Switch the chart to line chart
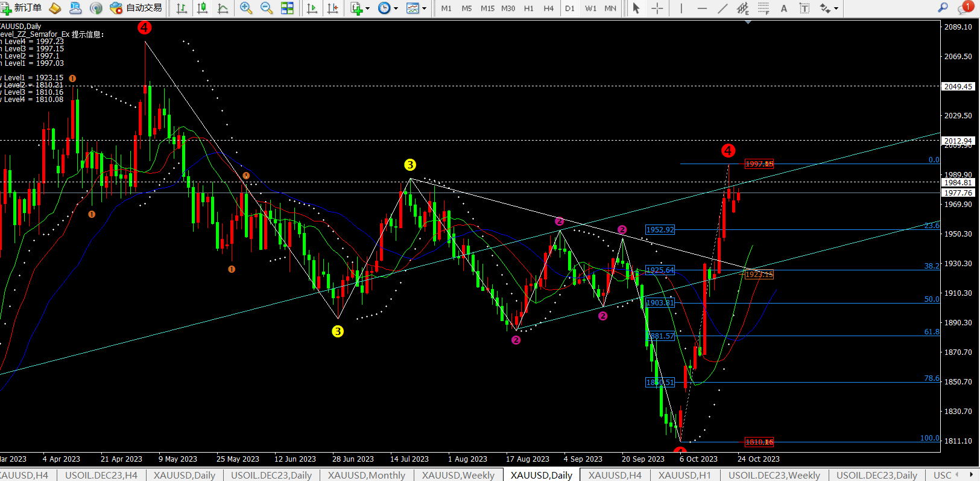980x481 pixels. pyautogui.click(x=223, y=8)
